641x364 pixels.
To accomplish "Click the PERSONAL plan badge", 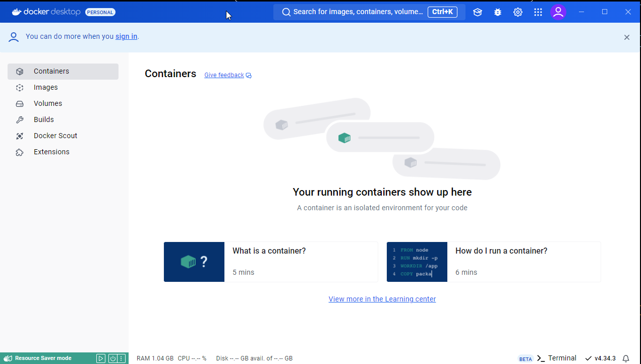I will 100,12.
